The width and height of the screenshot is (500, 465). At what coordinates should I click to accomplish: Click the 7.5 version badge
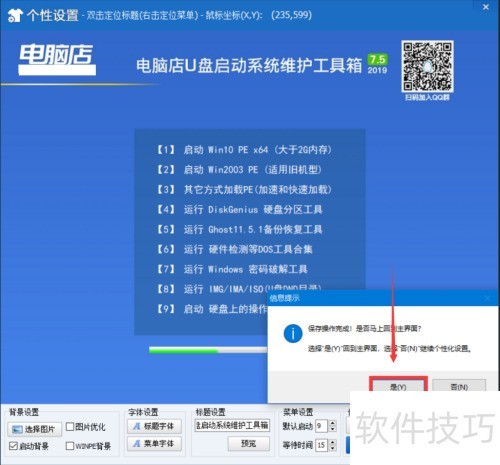(x=377, y=60)
